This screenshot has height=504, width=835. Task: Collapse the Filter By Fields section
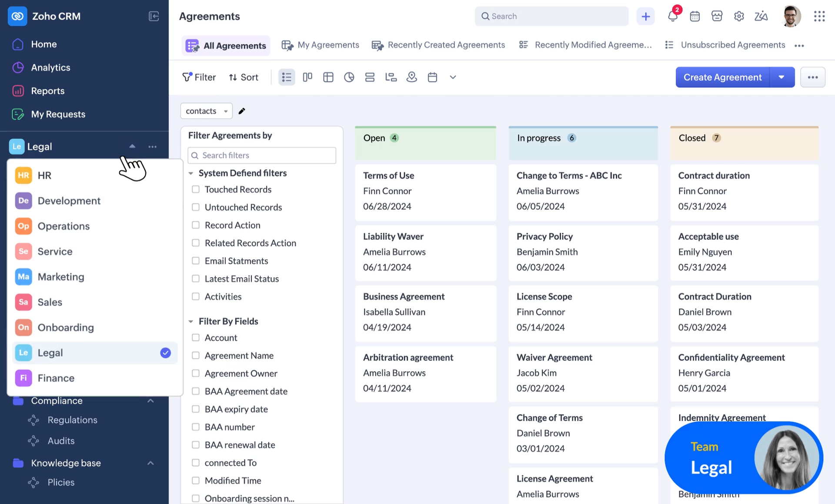[191, 322]
